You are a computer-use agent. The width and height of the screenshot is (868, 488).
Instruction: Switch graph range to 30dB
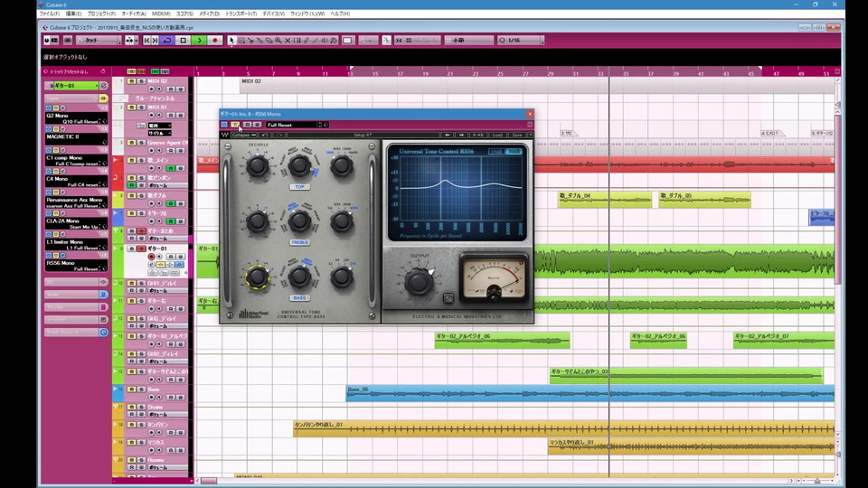(514, 151)
